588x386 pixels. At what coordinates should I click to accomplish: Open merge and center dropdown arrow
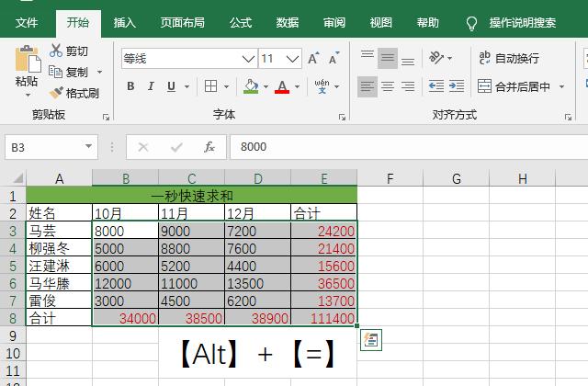(561, 86)
